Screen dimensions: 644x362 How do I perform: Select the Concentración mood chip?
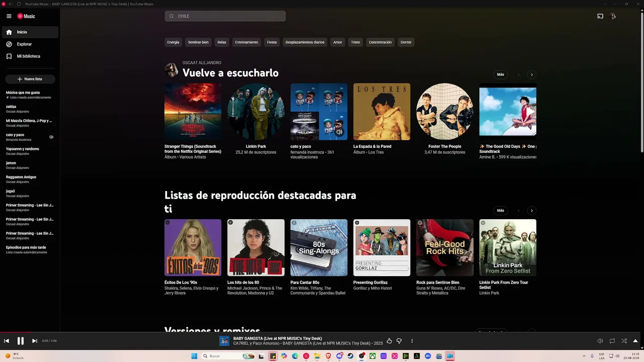(380, 42)
